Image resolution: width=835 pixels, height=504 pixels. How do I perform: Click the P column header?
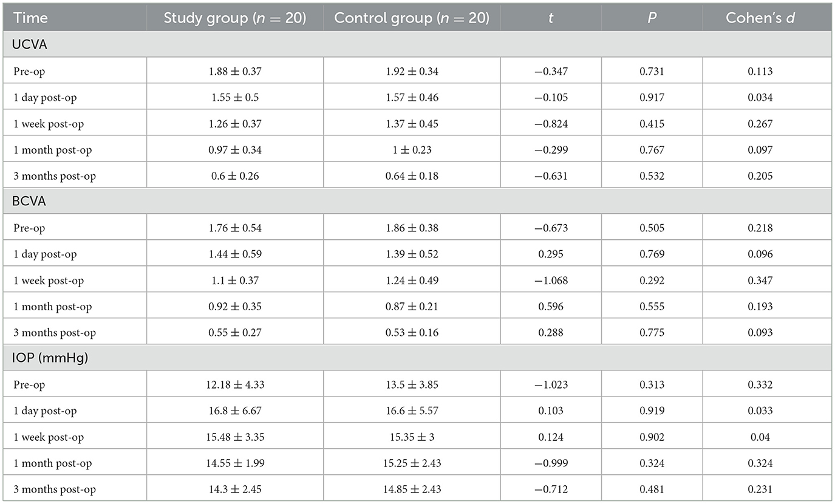652,18
